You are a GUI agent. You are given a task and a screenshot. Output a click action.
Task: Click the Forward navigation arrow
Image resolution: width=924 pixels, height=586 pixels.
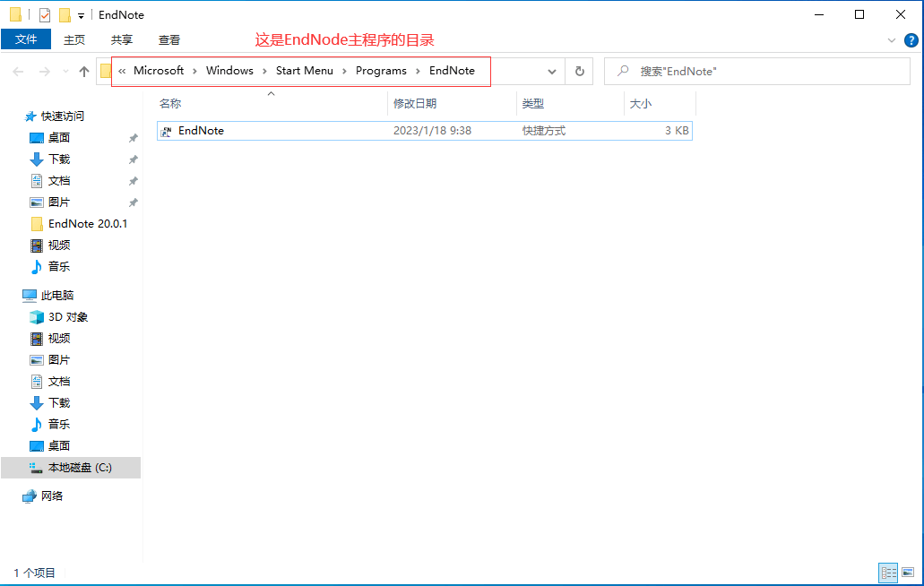(44, 72)
